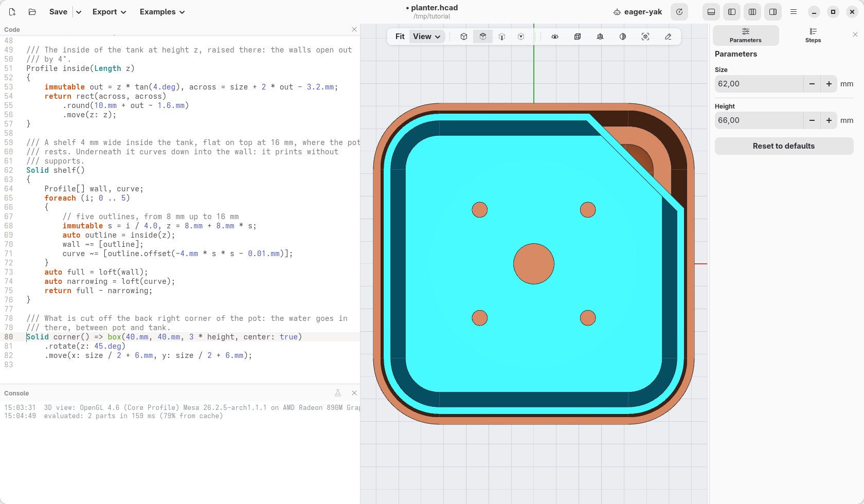Toggle the left code panel layout

732,12
